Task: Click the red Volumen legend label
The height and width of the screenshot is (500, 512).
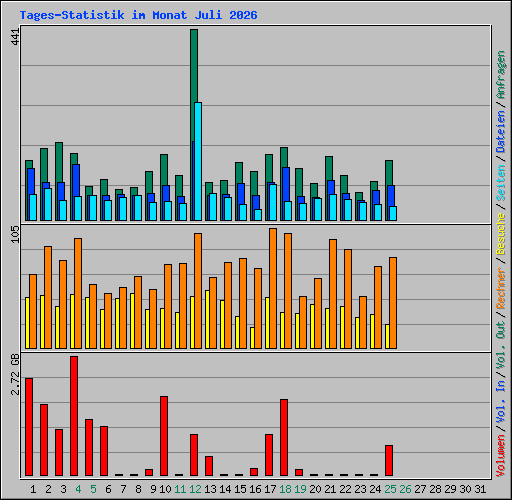Action: 501,455
